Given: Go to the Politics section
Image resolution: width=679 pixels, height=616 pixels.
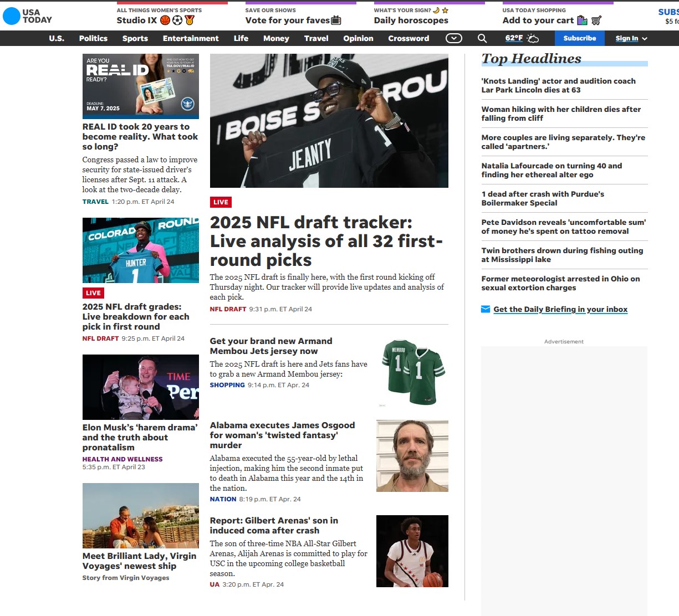Looking at the screenshot, I should 93,38.
